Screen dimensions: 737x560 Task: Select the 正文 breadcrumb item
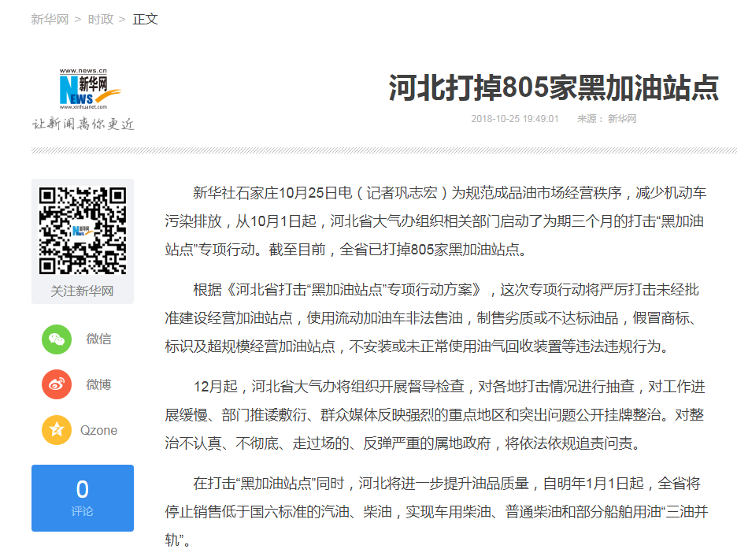pos(146,19)
